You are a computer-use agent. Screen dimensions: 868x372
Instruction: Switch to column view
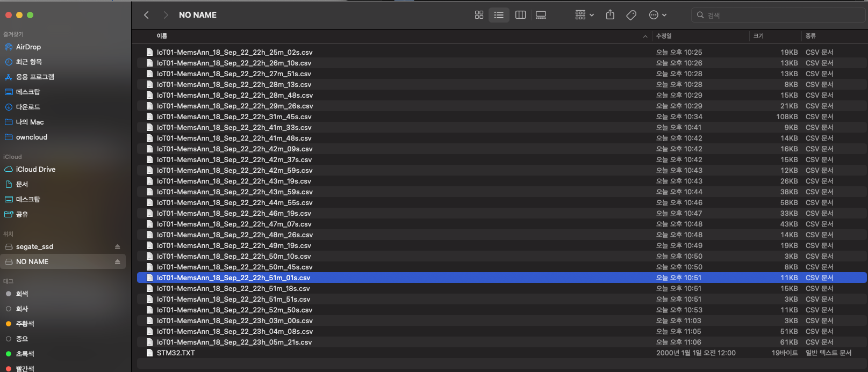point(520,15)
